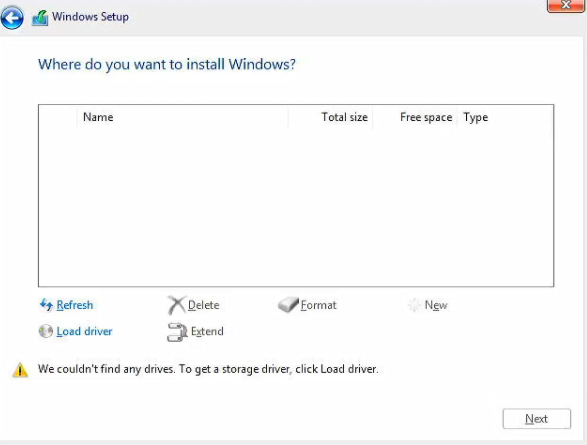The image size is (587, 445).
Task: Click the Refresh arrows icon
Action: tap(46, 305)
